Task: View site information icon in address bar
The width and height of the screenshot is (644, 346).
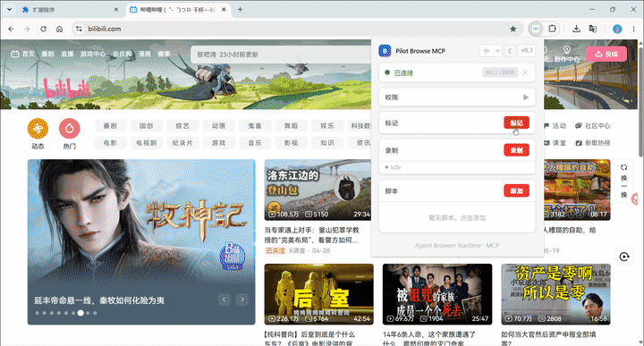Action: pyautogui.click(x=80, y=29)
